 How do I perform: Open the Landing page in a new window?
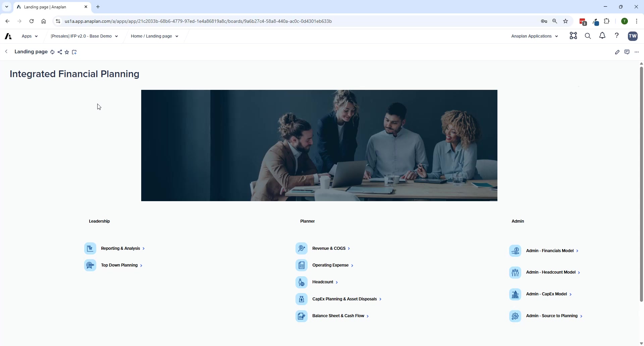[74, 52]
